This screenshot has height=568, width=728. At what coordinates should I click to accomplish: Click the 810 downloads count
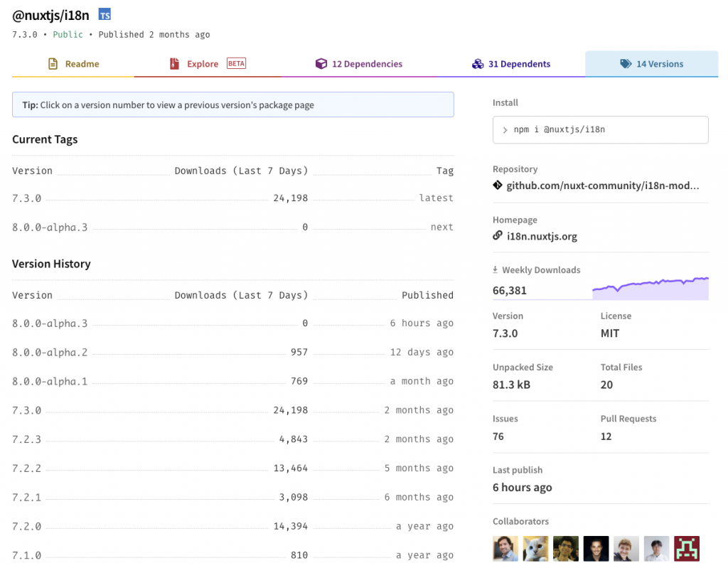pos(299,555)
